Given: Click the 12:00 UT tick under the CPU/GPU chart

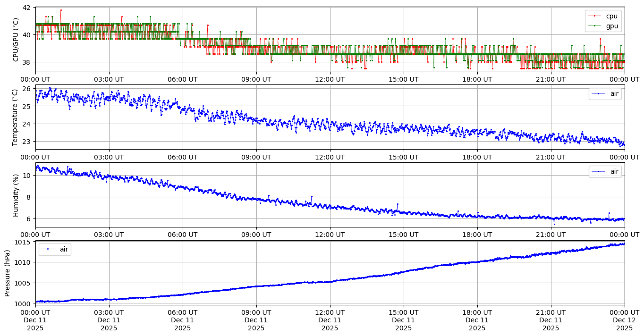Looking at the screenshot, I should coord(330,79).
